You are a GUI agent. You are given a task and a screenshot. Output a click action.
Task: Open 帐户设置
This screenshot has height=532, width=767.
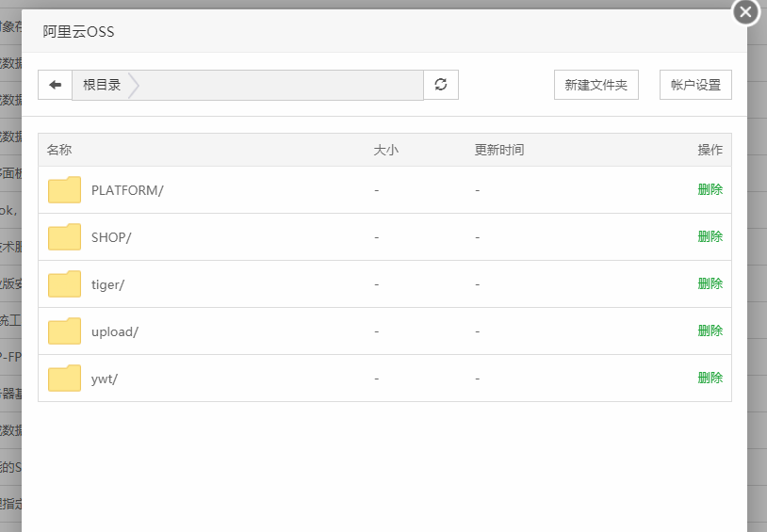tap(695, 85)
